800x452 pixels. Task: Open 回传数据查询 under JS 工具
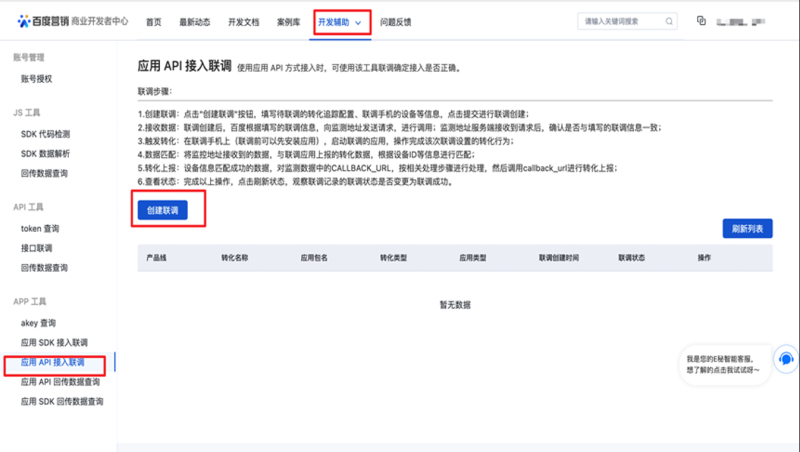pyautogui.click(x=44, y=173)
